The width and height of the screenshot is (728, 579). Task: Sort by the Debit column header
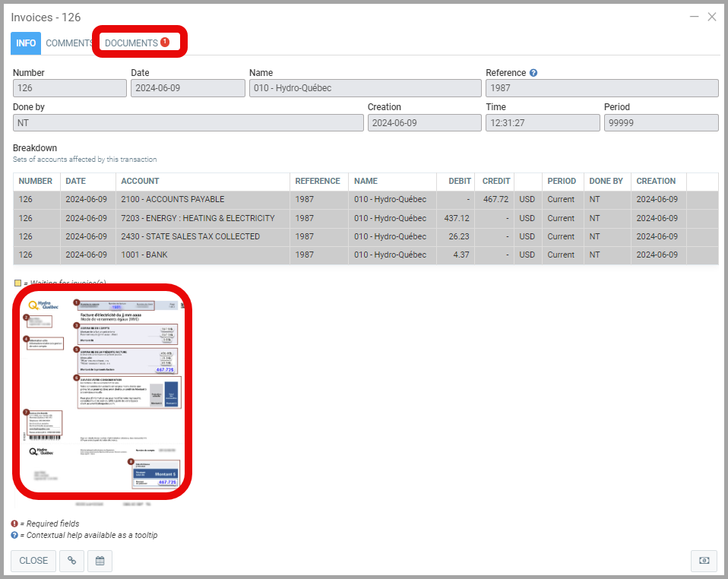tap(460, 182)
